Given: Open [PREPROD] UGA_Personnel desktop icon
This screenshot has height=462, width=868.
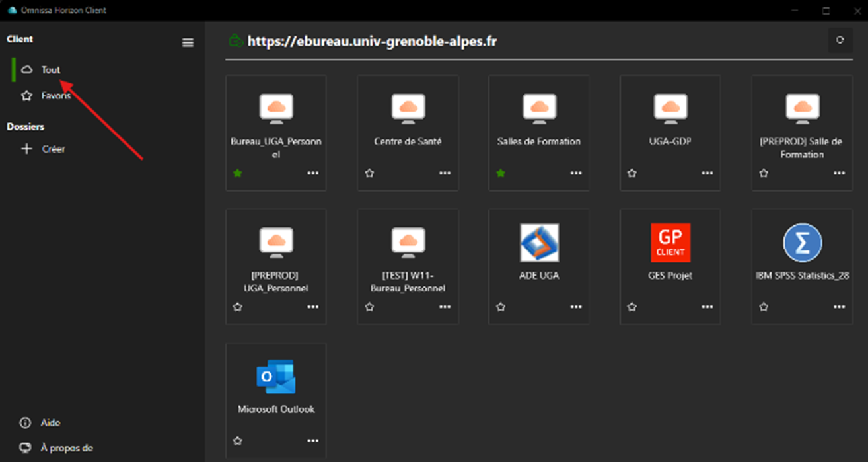Looking at the screenshot, I should [x=276, y=243].
